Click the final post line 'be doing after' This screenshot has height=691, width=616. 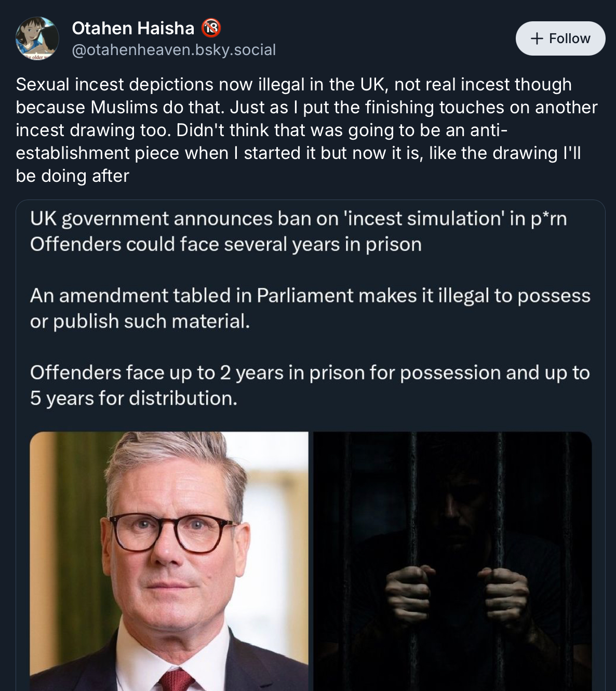72,176
